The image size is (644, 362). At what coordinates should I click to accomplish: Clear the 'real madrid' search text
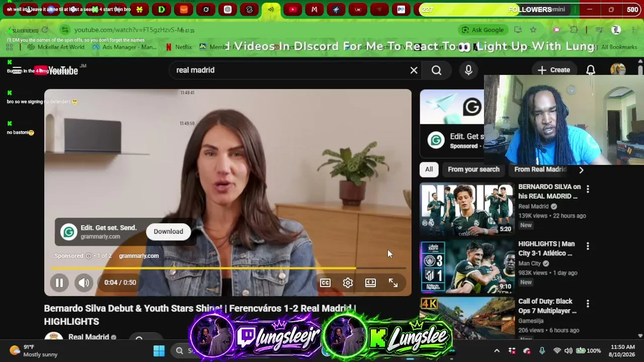[x=414, y=70]
